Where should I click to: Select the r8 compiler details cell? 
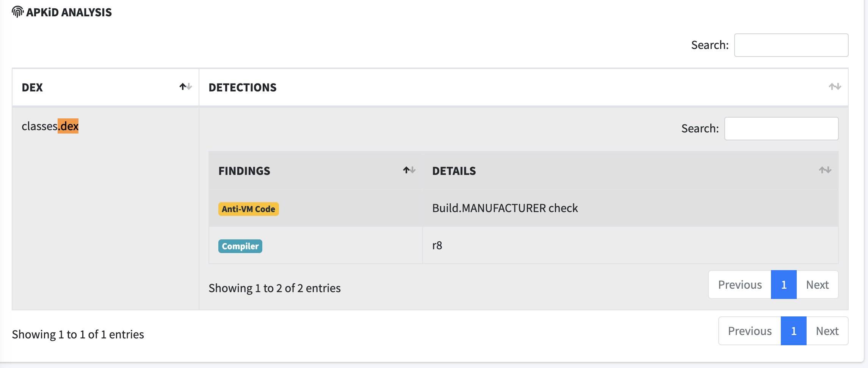630,245
